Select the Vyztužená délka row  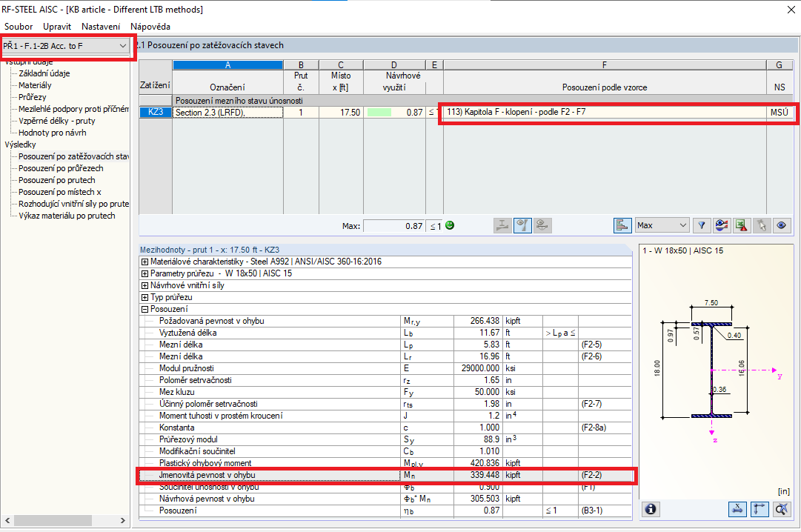386,333
